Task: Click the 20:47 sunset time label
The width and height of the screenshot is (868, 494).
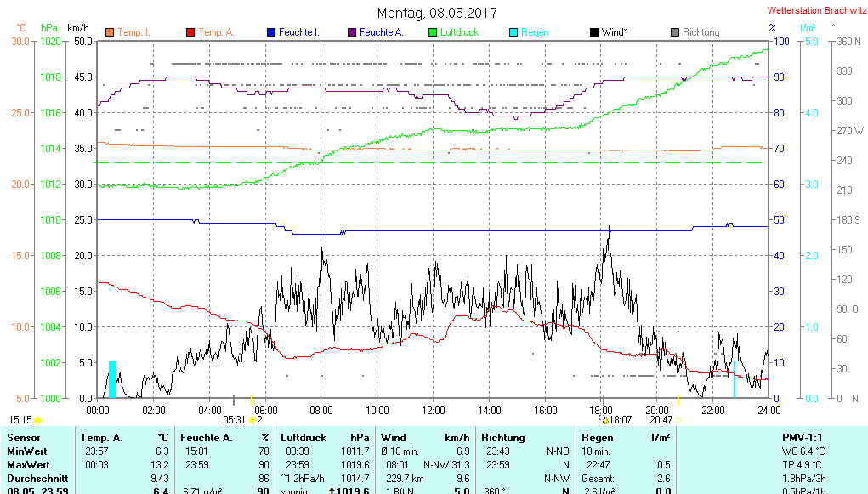Action: (x=661, y=420)
